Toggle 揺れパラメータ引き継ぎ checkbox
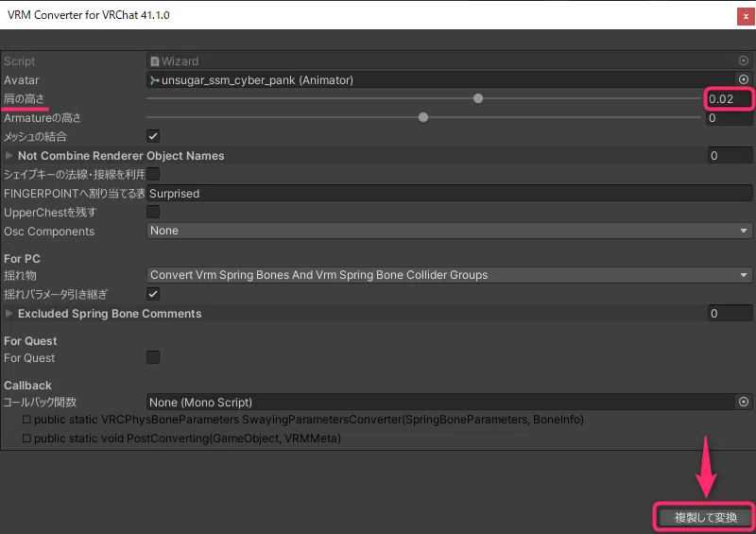Screen dimensions: 756x534 [153, 294]
